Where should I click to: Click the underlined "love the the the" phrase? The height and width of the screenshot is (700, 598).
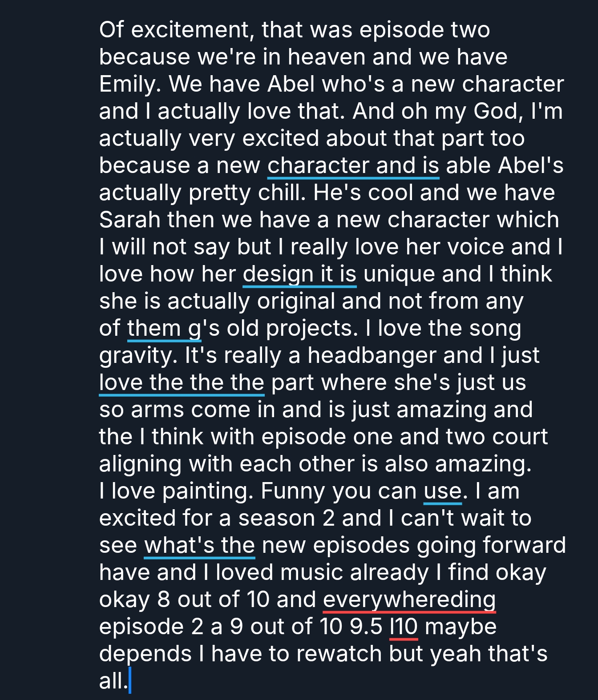coord(182,383)
